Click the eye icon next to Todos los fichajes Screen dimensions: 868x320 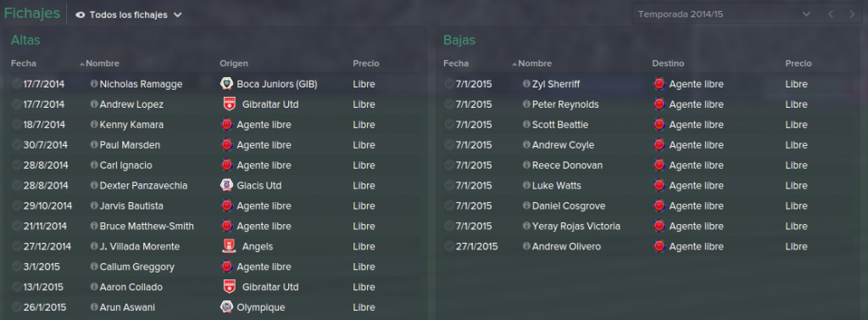pyautogui.click(x=81, y=15)
